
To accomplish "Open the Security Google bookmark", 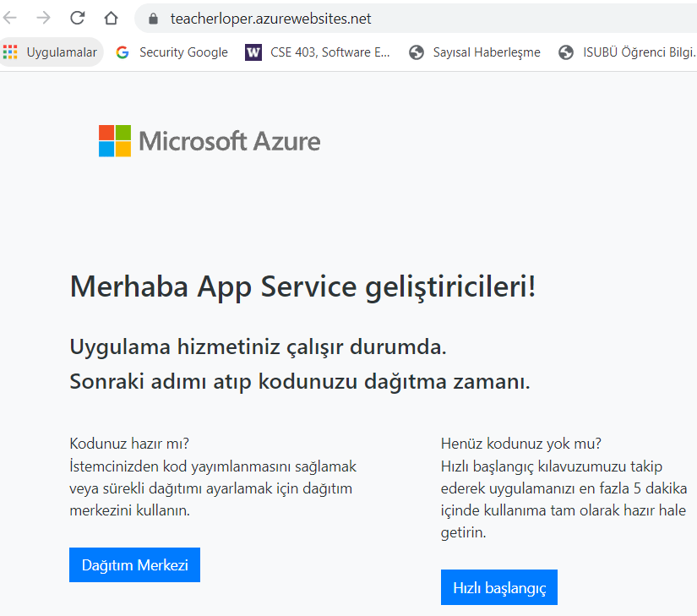I will (172, 52).
